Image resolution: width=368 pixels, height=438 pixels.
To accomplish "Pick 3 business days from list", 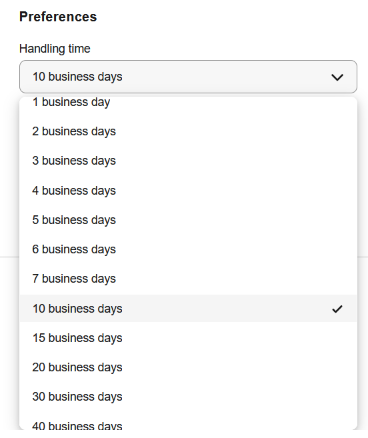I will 188,161.
